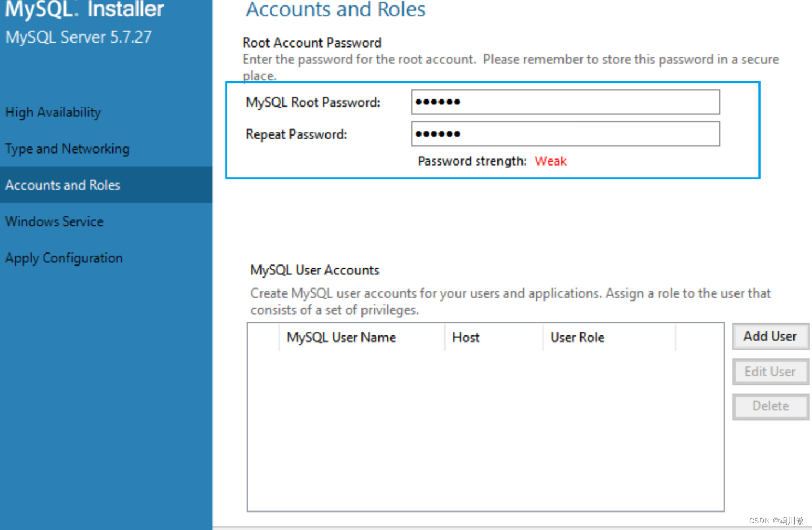
Task: Click the Add User button
Action: pos(770,337)
